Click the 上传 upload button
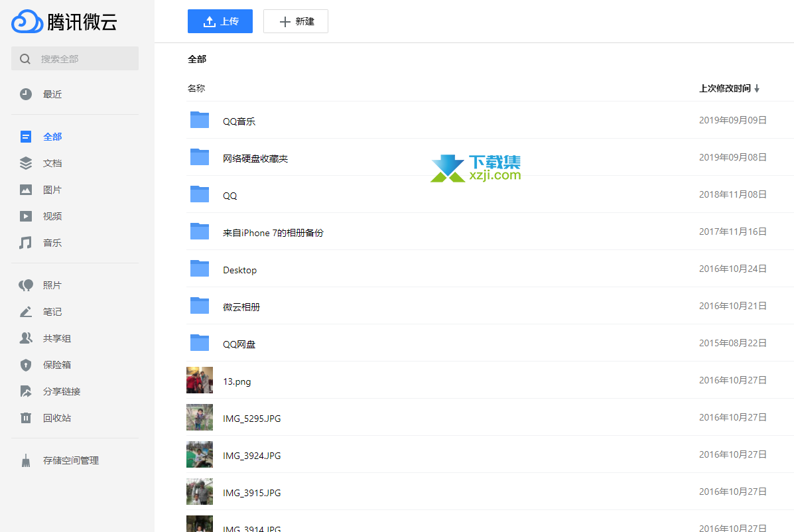The image size is (794, 532). point(220,21)
